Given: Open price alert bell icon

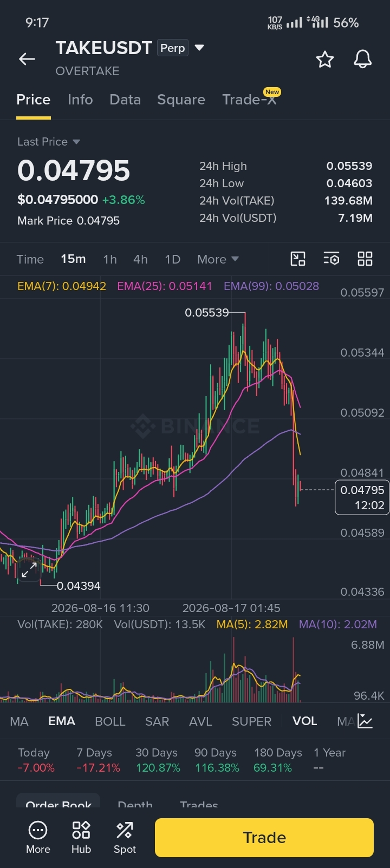Looking at the screenshot, I should coord(363,59).
